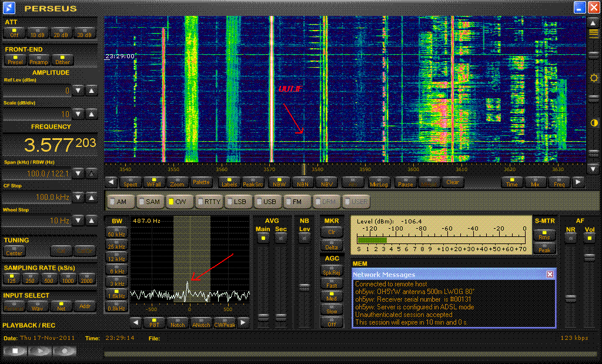
Task: Click the Clear button under waterfall
Action: 452,182
